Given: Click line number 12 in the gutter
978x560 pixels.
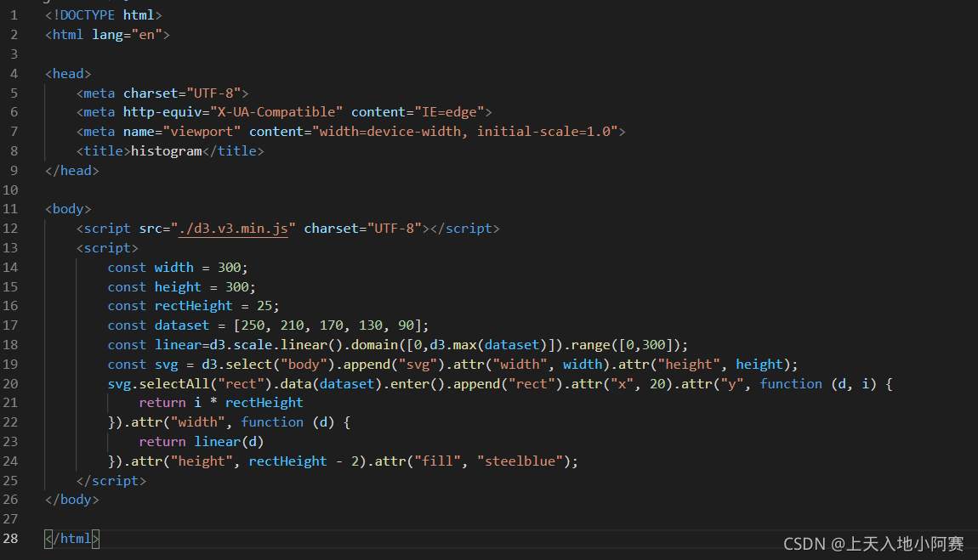Looking at the screenshot, I should (x=10, y=229).
